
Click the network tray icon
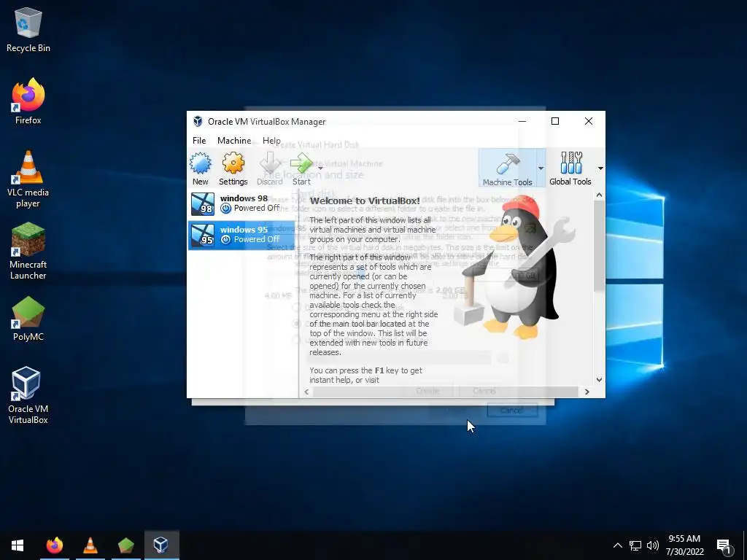635,545
